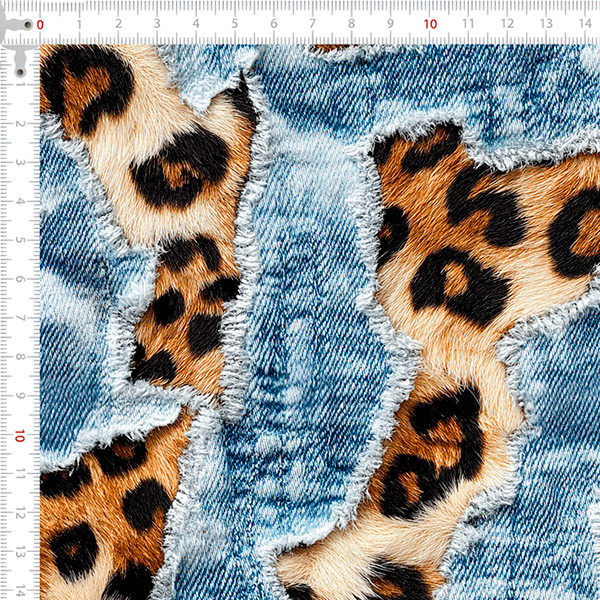Select the 5 mark on the vertical ruler

[20, 240]
